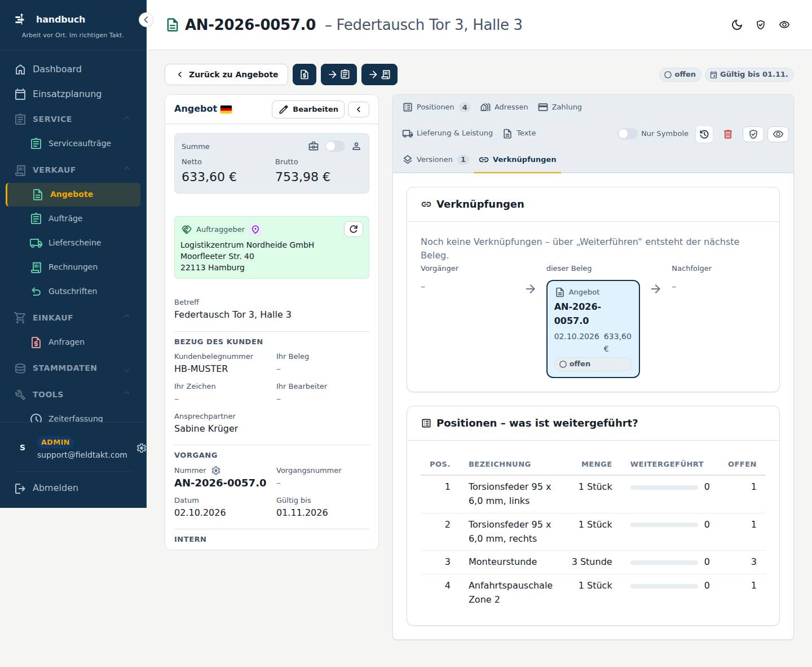Open Lieferscheine in sidebar
This screenshot has width=812, height=667.
73,243
